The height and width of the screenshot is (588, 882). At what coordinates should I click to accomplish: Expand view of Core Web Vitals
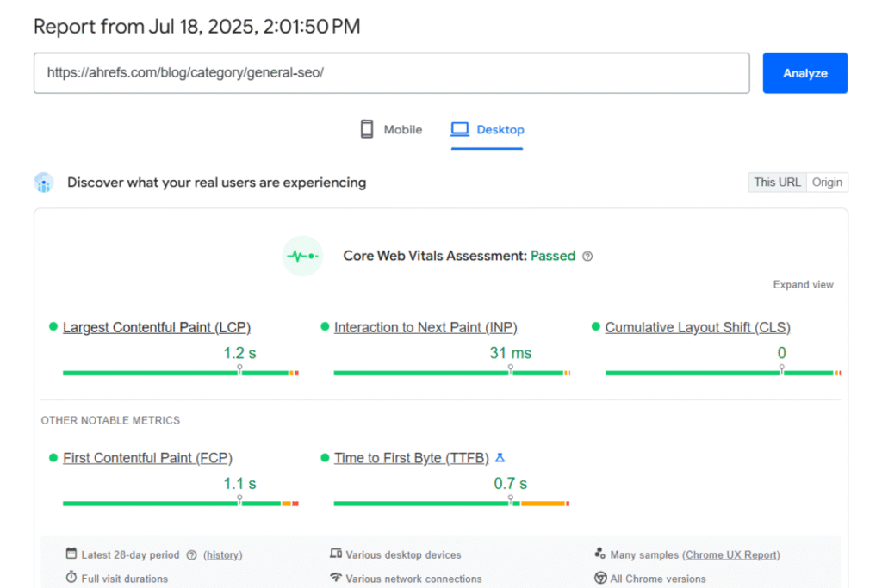click(x=803, y=285)
